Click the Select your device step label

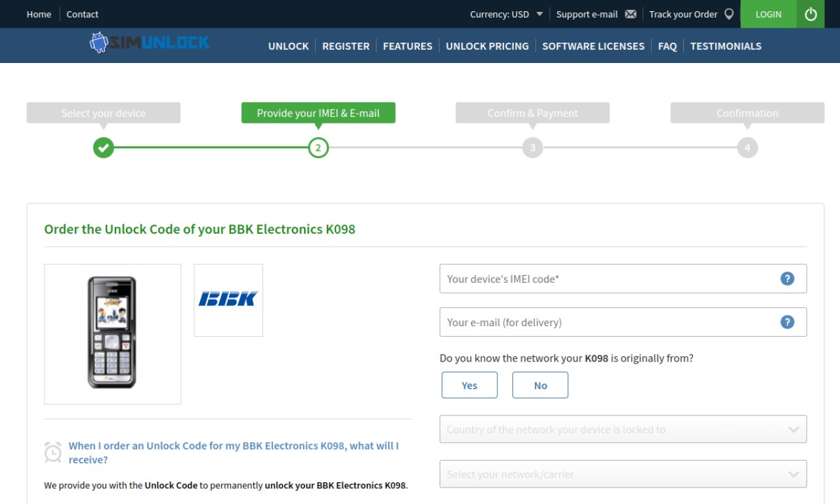(x=104, y=113)
